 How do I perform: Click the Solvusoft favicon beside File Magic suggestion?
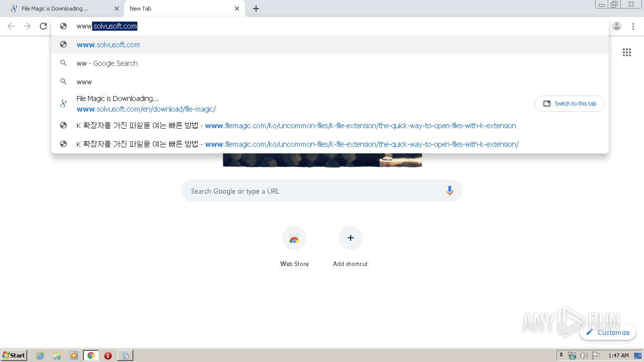(63, 104)
